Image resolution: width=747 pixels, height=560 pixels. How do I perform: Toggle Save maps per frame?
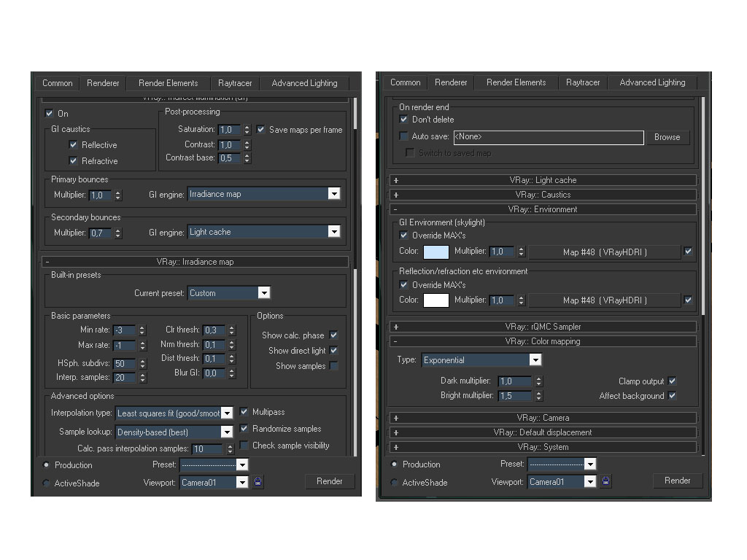click(x=260, y=129)
